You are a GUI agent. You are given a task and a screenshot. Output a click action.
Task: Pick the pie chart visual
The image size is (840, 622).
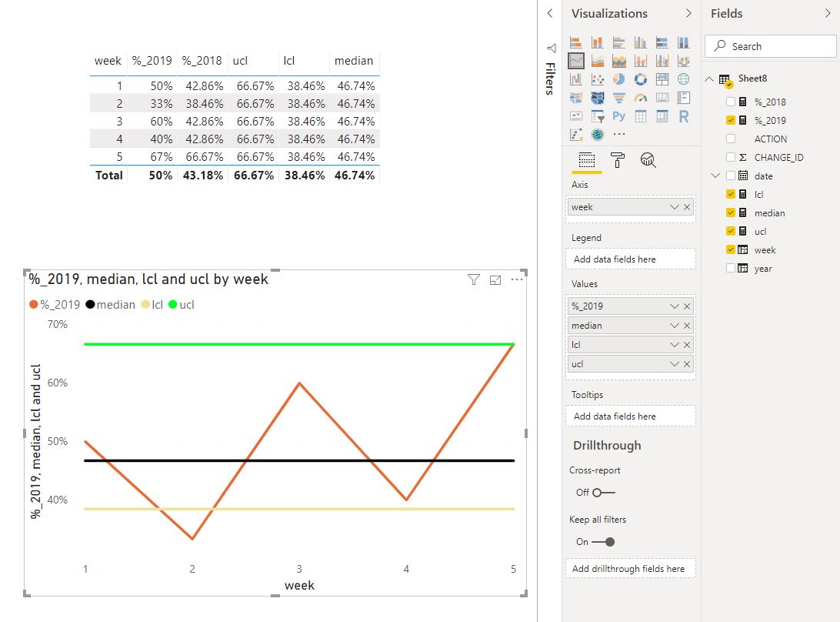tap(618, 79)
